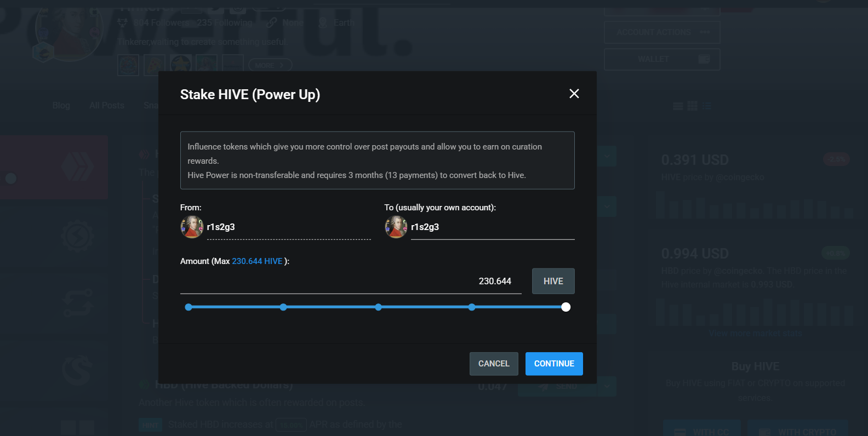The width and height of the screenshot is (868, 436).
Task: Click the Hive logo card in sidebar
Action: 54,167
